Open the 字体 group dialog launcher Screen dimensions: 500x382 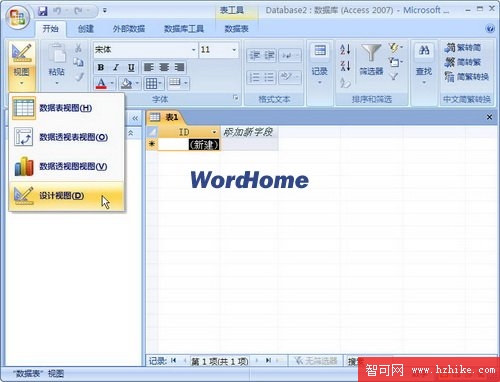coord(236,98)
